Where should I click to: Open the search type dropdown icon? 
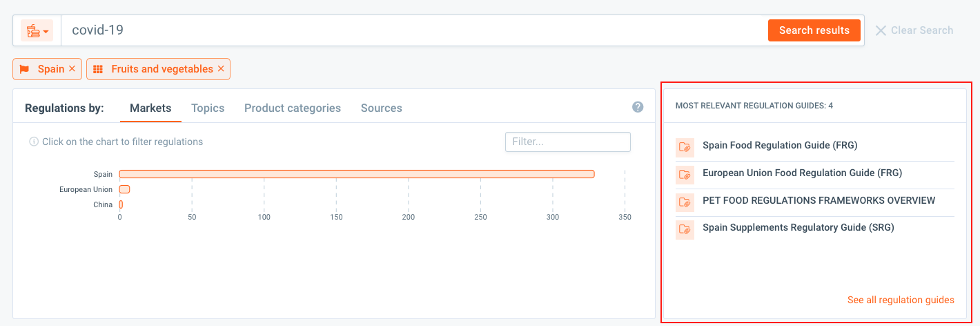[37, 31]
